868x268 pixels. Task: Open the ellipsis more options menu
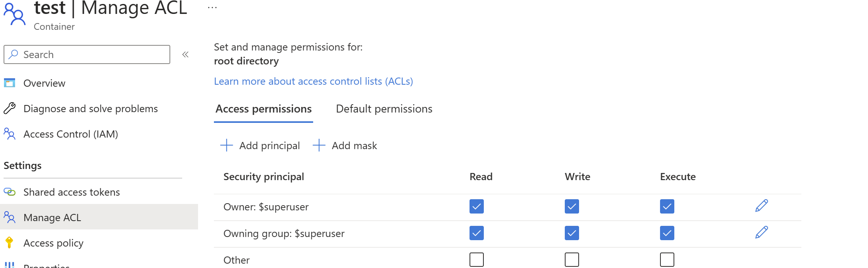click(212, 8)
